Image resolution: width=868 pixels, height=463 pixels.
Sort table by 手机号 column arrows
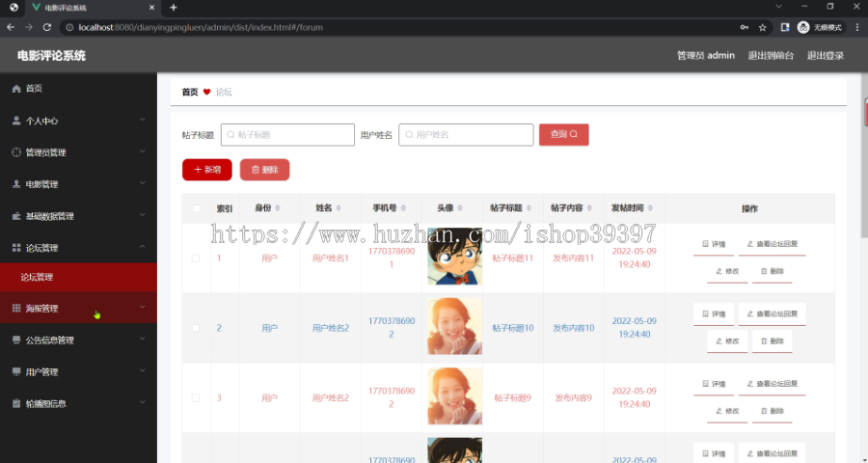[403, 208]
